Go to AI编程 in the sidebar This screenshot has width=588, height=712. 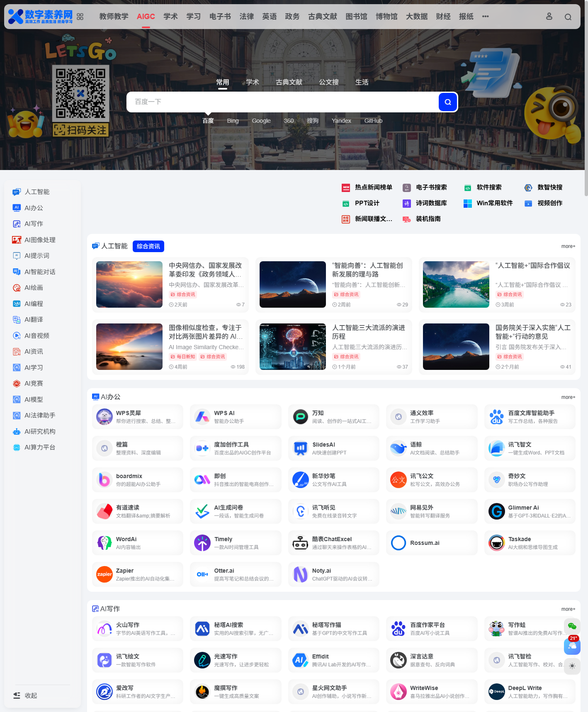[x=34, y=304]
